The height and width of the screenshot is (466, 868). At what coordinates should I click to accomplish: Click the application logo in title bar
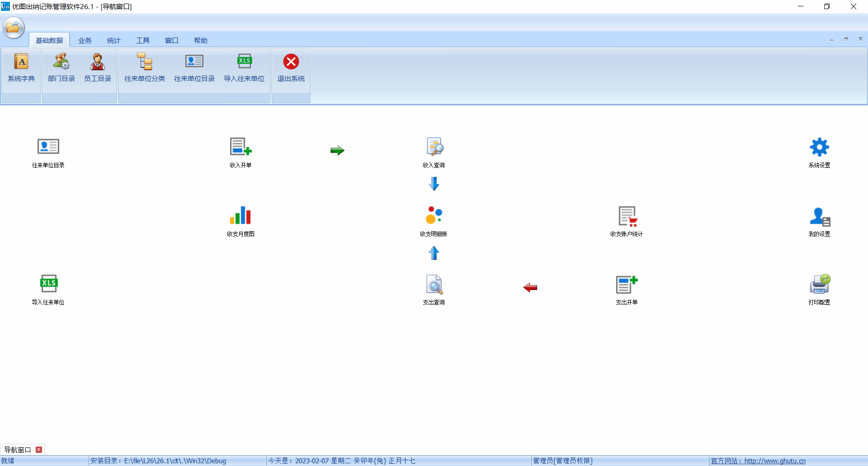[x=5, y=6]
